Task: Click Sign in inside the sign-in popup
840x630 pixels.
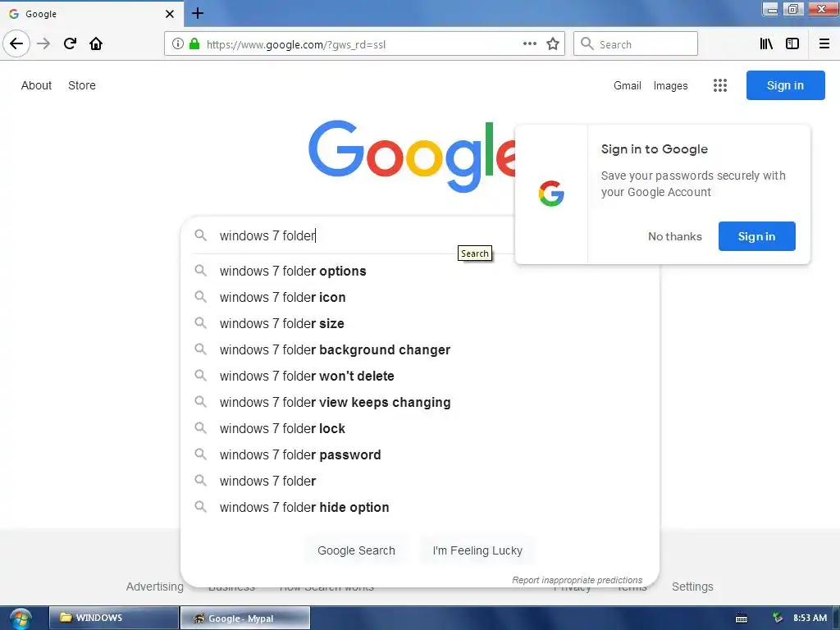Action: click(756, 236)
